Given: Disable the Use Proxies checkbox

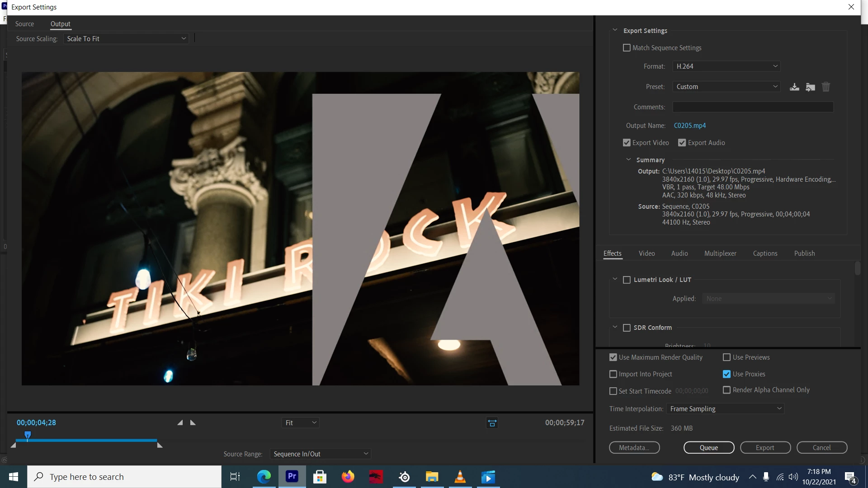Looking at the screenshot, I should pyautogui.click(x=726, y=374).
